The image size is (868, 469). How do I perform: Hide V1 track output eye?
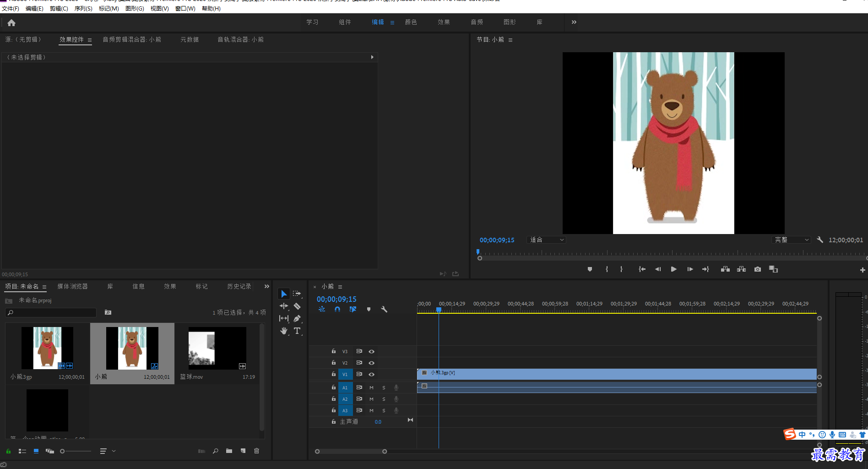372,374
